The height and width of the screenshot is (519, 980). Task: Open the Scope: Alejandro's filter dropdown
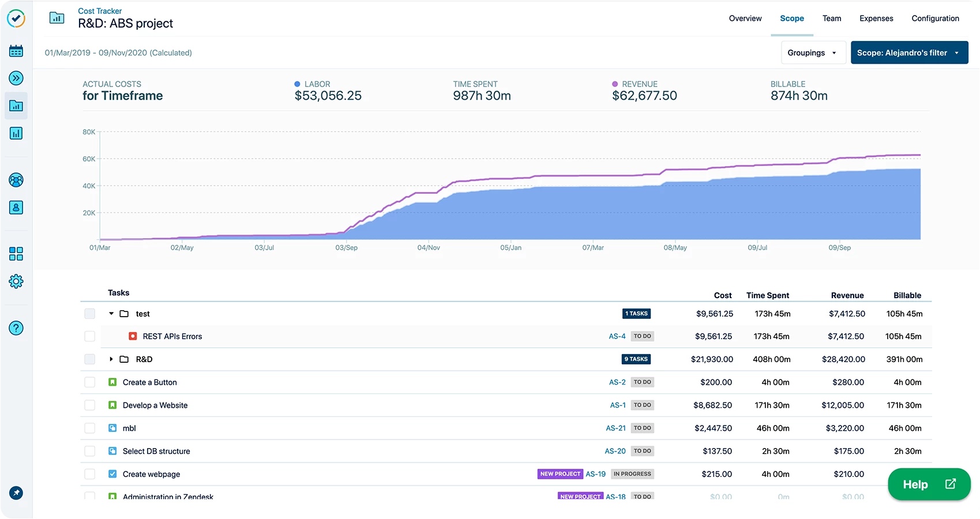pos(909,52)
